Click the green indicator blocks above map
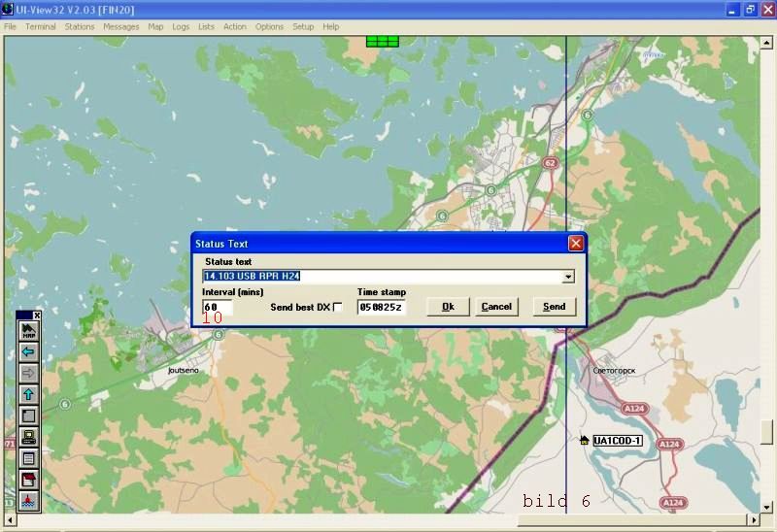The height and width of the screenshot is (532, 777). [x=383, y=41]
